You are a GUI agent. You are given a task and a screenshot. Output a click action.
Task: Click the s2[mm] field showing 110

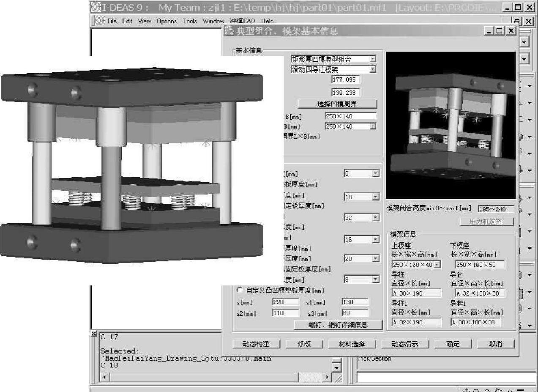(x=285, y=313)
